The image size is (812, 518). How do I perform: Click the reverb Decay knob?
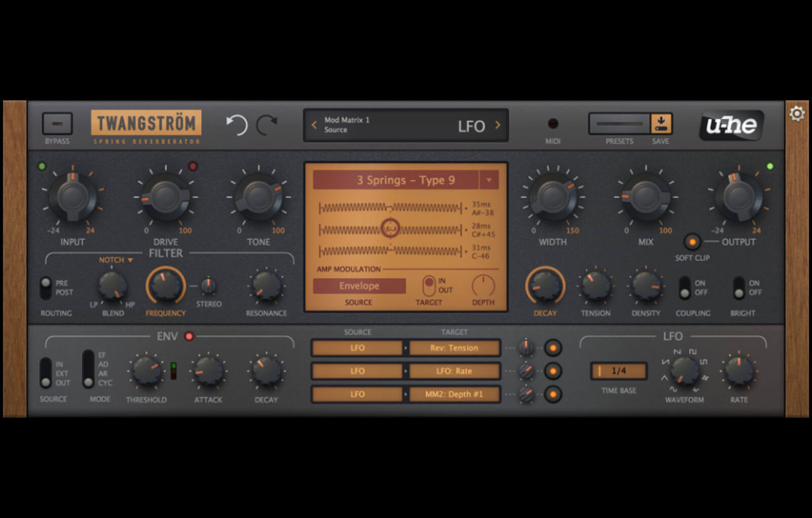545,286
